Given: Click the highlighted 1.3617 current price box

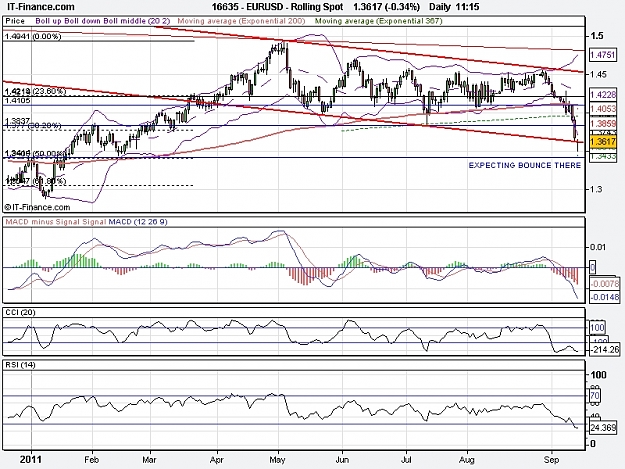Looking at the screenshot, I should tap(603, 141).
